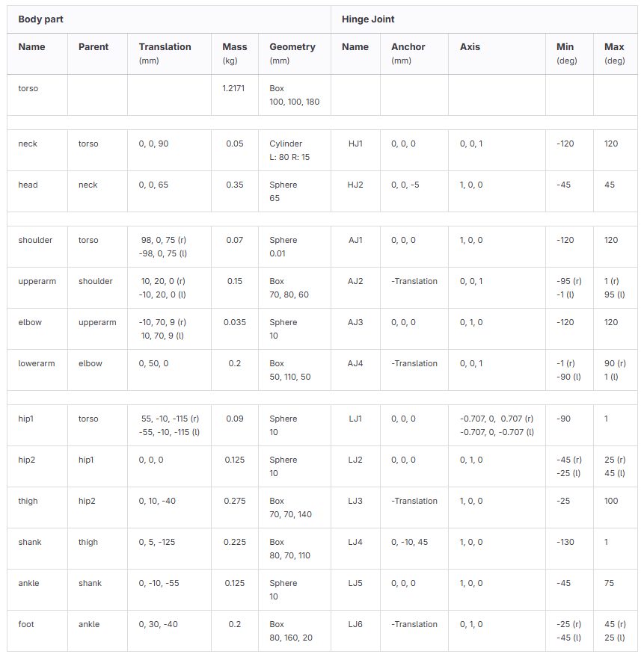The width and height of the screenshot is (644, 657).
Task: Select the AJ2 joint name cell
Action: pos(355,281)
